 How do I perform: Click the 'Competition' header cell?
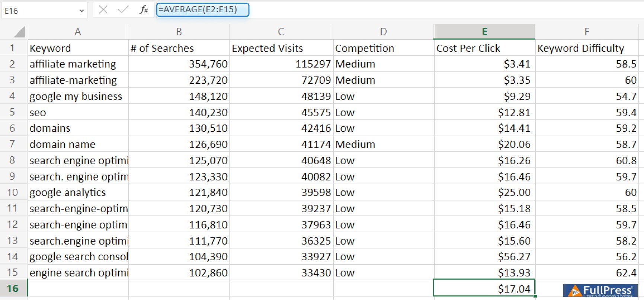383,48
